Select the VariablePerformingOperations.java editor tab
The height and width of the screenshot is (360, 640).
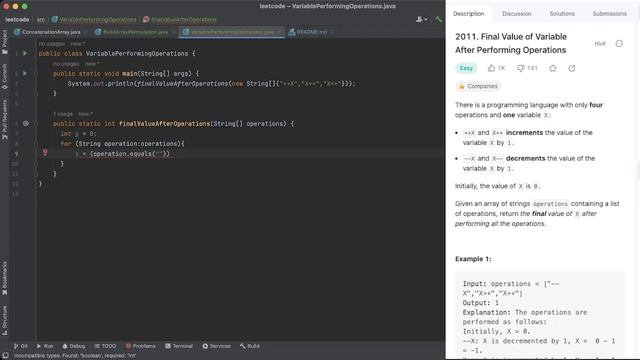point(232,32)
